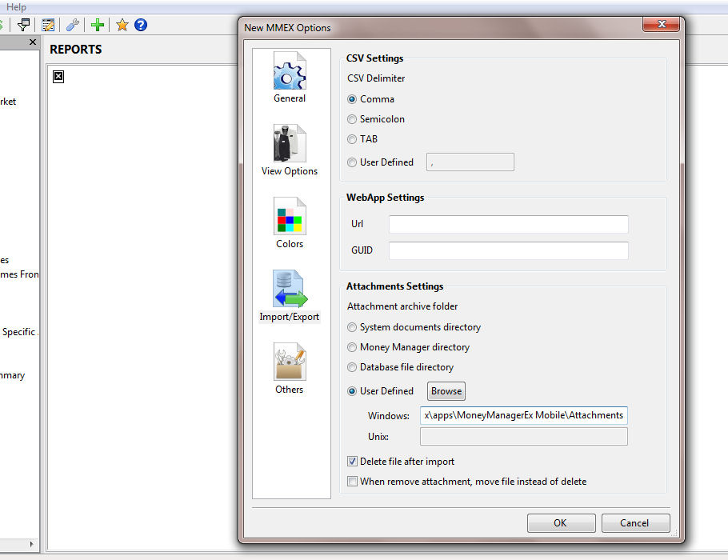The width and height of the screenshot is (728, 560).
Task: Toggle Delete file after import checkbox
Action: pos(401,461)
